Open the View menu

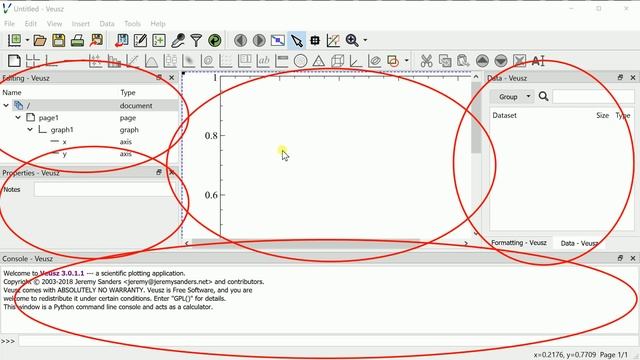coord(54,24)
